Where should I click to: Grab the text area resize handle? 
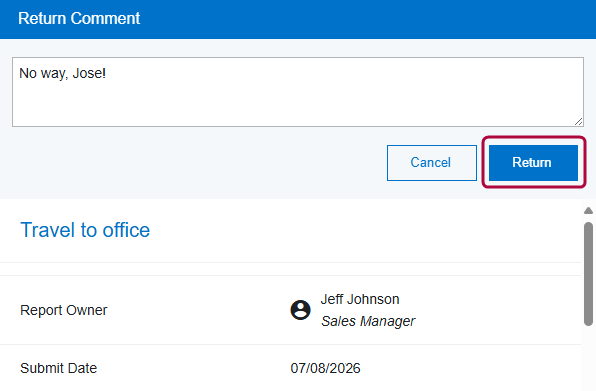coord(579,122)
